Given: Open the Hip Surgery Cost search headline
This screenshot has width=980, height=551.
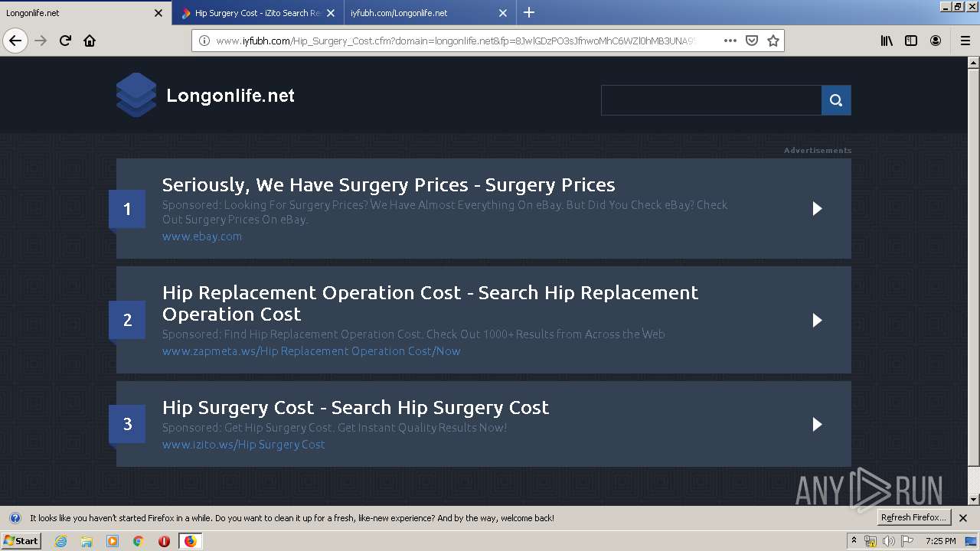Looking at the screenshot, I should point(355,407).
